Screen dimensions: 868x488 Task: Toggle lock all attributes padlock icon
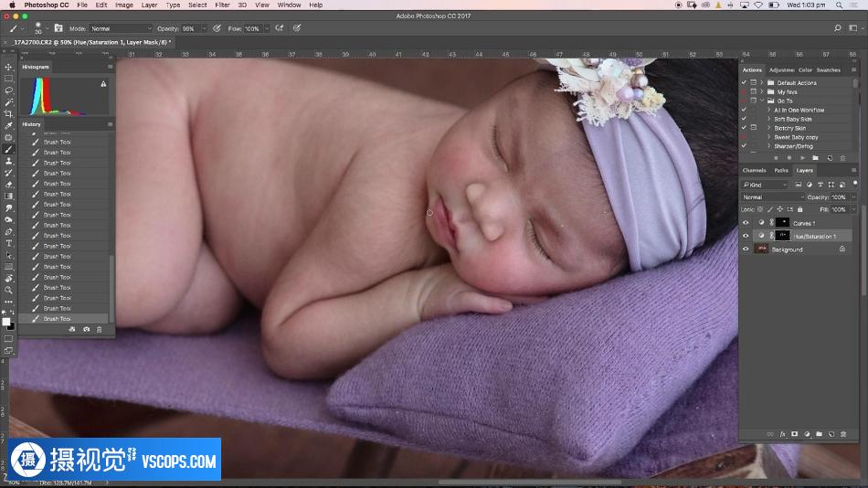[799, 209]
